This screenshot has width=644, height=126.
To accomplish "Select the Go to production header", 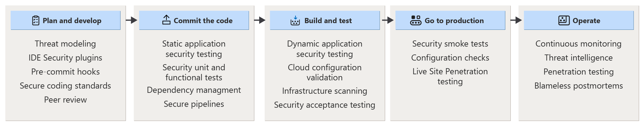I will (454, 21).
